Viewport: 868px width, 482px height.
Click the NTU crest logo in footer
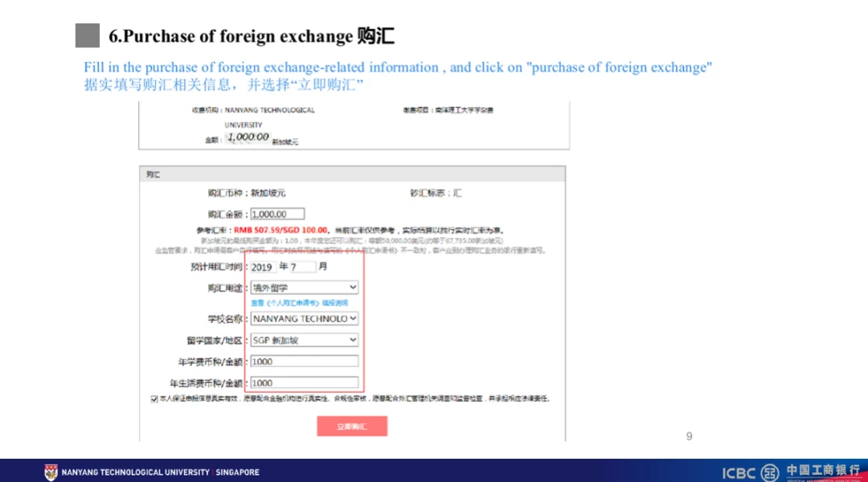point(51,472)
